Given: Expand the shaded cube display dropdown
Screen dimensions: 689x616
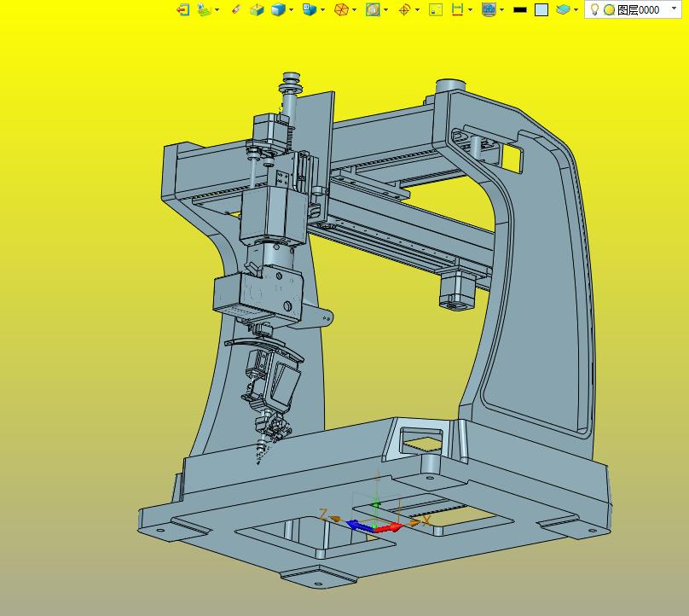Looking at the screenshot, I should tap(291, 9).
